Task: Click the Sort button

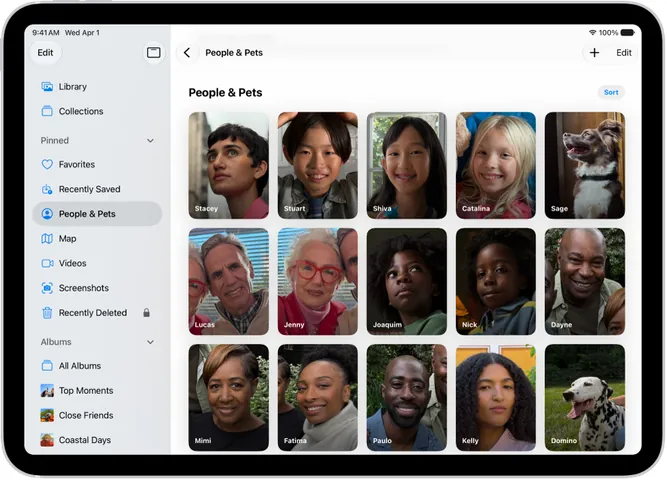Action: tap(611, 92)
